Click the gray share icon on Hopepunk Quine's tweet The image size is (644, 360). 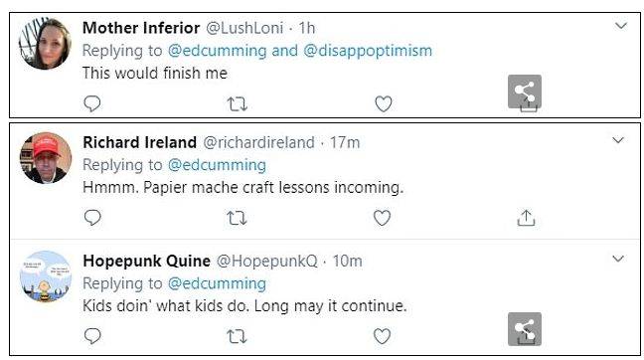pyautogui.click(x=525, y=329)
